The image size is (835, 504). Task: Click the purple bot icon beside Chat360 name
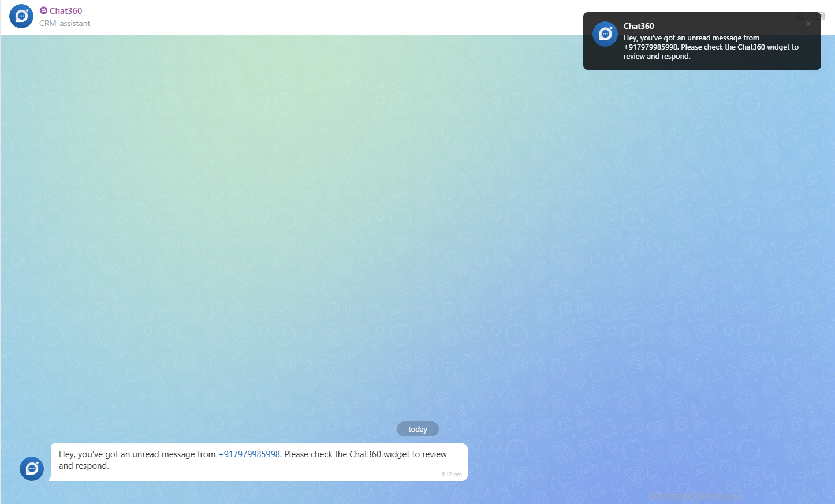click(x=43, y=10)
